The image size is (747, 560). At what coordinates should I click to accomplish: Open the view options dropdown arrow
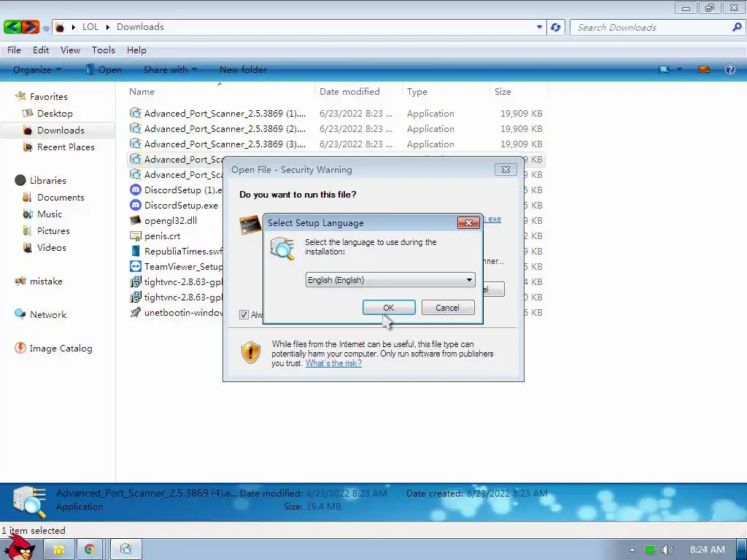click(x=679, y=69)
